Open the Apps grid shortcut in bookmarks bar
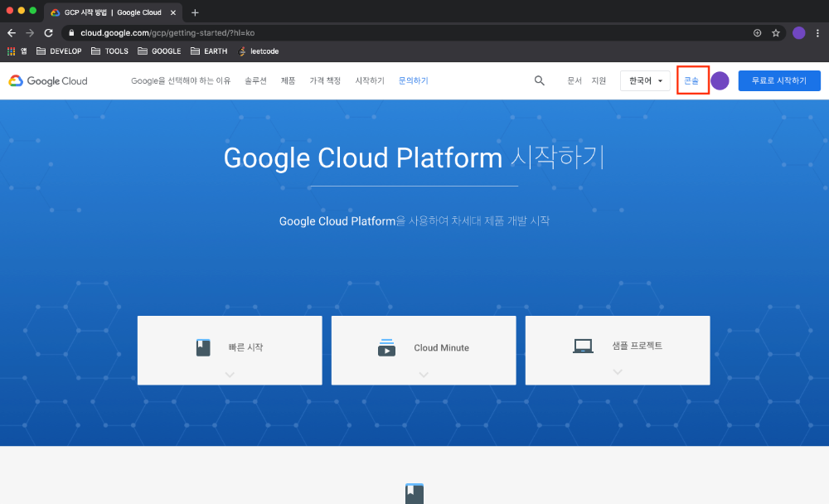Image resolution: width=829 pixels, height=504 pixels. [x=11, y=51]
